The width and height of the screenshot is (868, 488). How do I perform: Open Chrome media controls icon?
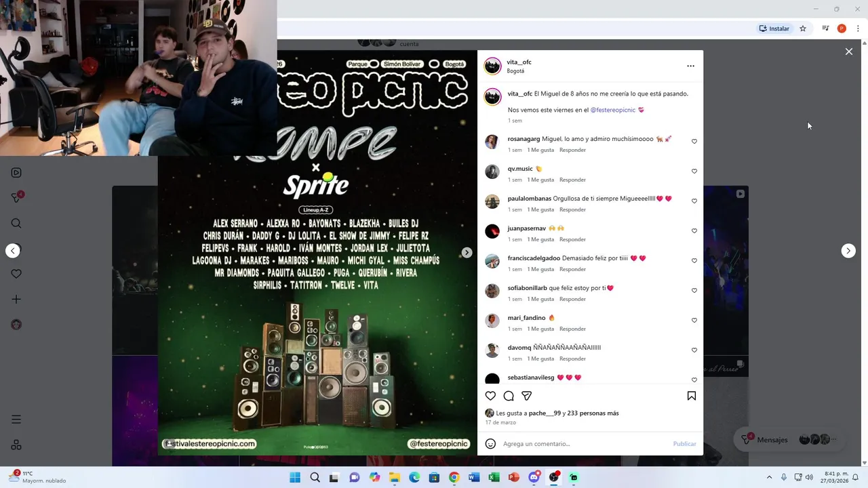tap(825, 28)
